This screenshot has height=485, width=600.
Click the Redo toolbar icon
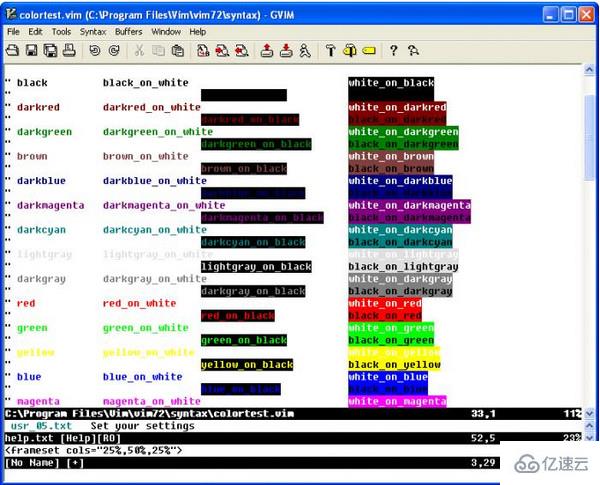114,51
